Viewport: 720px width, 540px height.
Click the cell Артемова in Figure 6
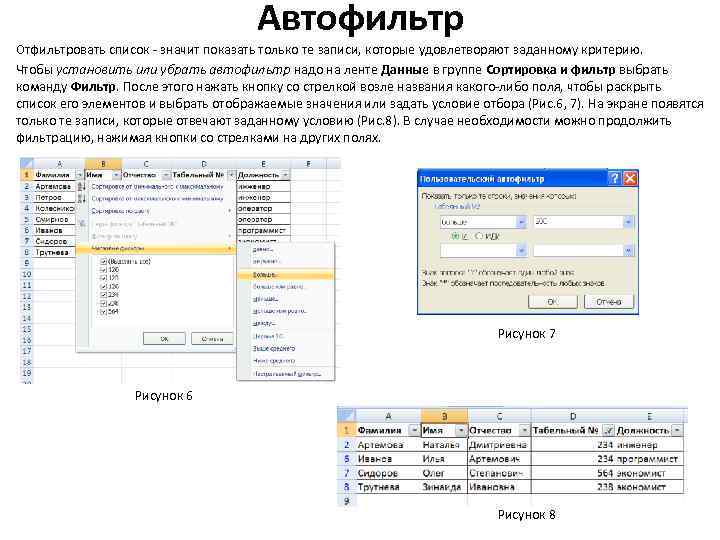[54, 186]
